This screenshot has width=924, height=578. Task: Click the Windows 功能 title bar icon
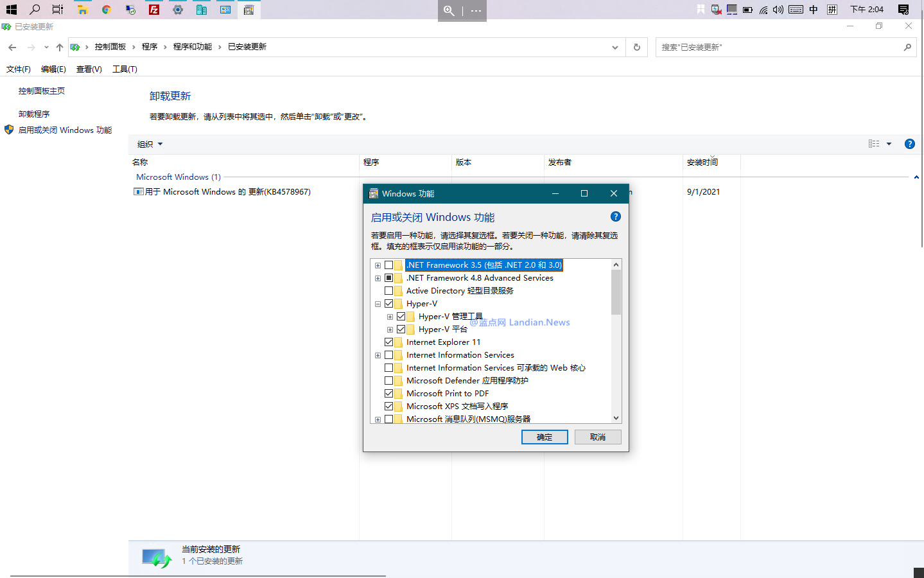[374, 193]
